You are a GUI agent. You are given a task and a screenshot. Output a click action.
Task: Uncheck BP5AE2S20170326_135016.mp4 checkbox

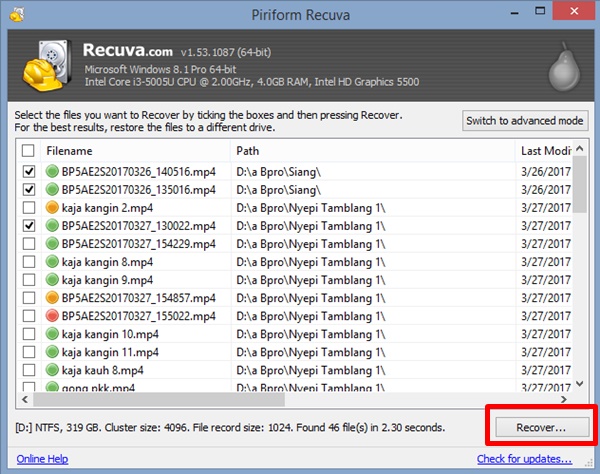[x=29, y=189]
